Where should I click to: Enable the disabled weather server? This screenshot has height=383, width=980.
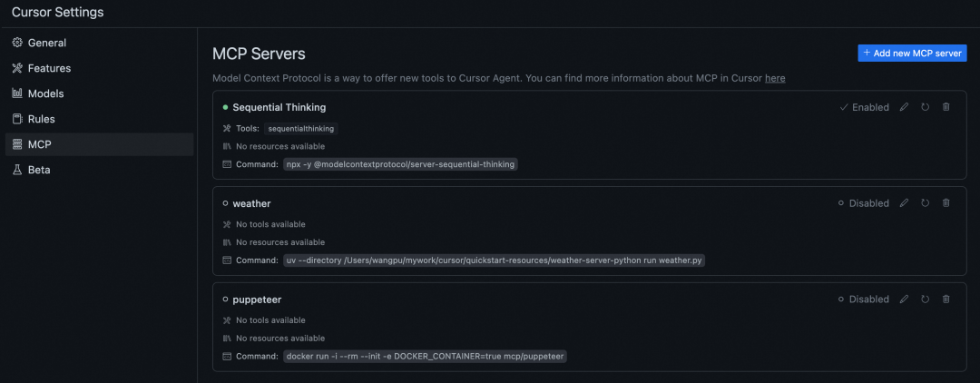(x=864, y=203)
